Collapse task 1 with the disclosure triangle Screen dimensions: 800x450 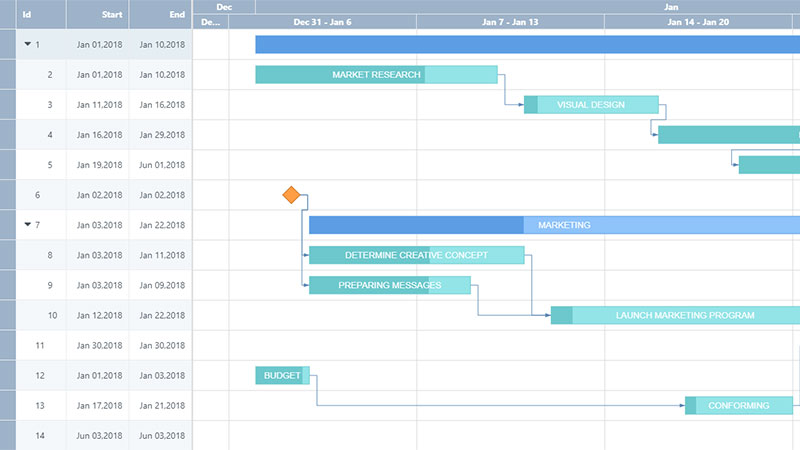pyautogui.click(x=28, y=44)
